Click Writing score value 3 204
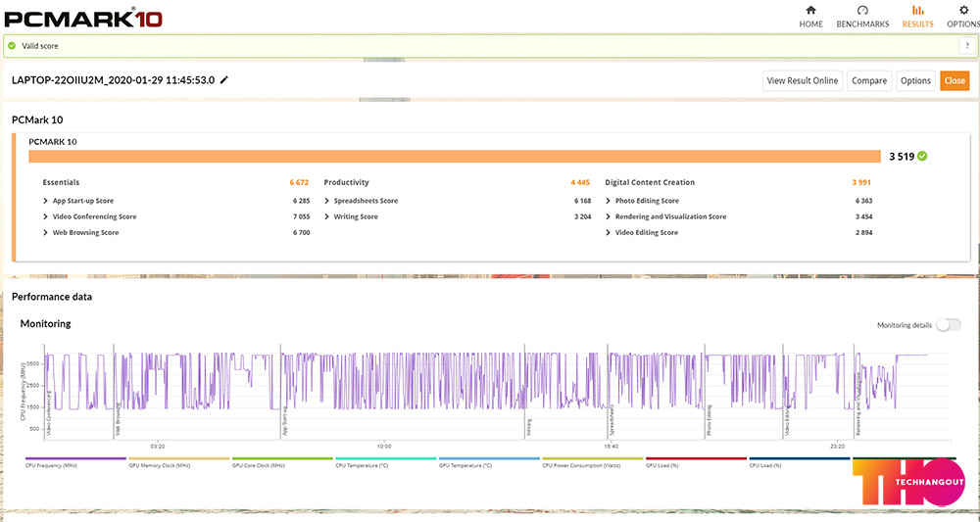This screenshot has width=980, height=522. pos(582,216)
